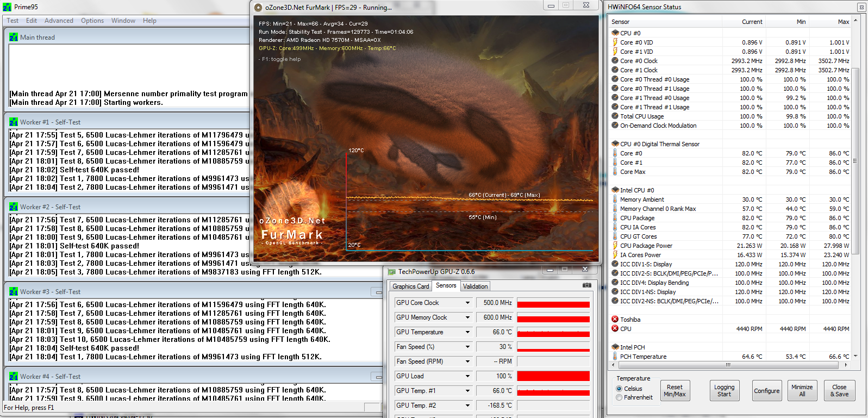Click the Worker #3 Self-Test window icon
Image resolution: width=868 pixels, height=418 pixels.
coord(14,291)
